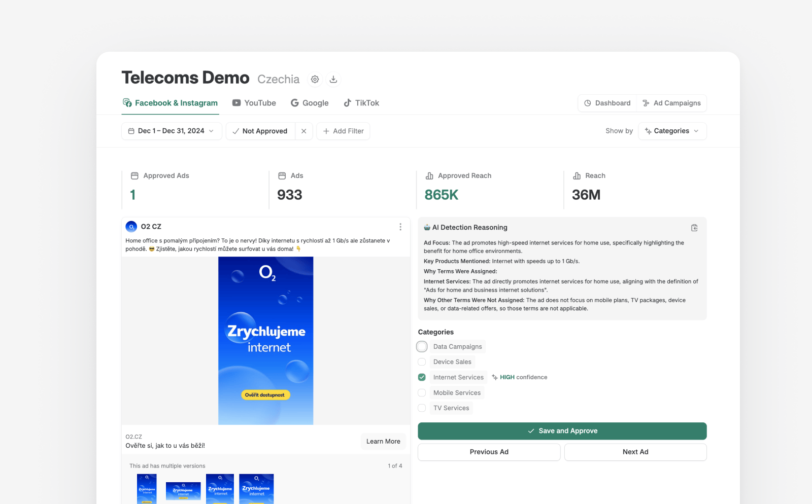
Task: Open the Ad Campaigns view
Action: (x=671, y=103)
